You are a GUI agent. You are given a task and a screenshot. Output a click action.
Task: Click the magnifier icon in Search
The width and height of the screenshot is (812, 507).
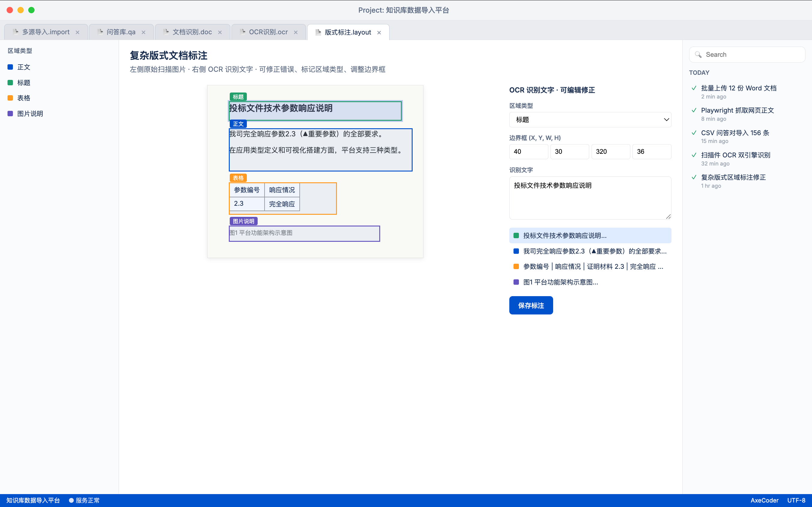click(x=698, y=55)
